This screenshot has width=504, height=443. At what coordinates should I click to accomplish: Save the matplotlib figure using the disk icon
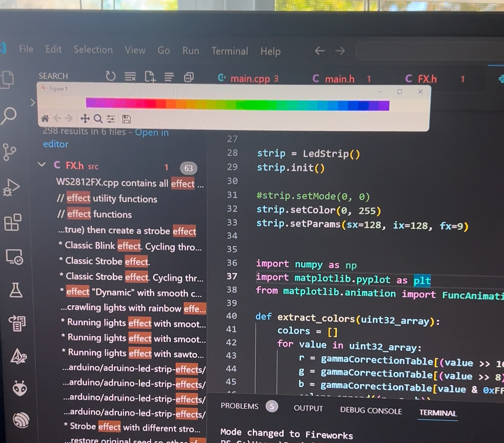click(x=126, y=119)
